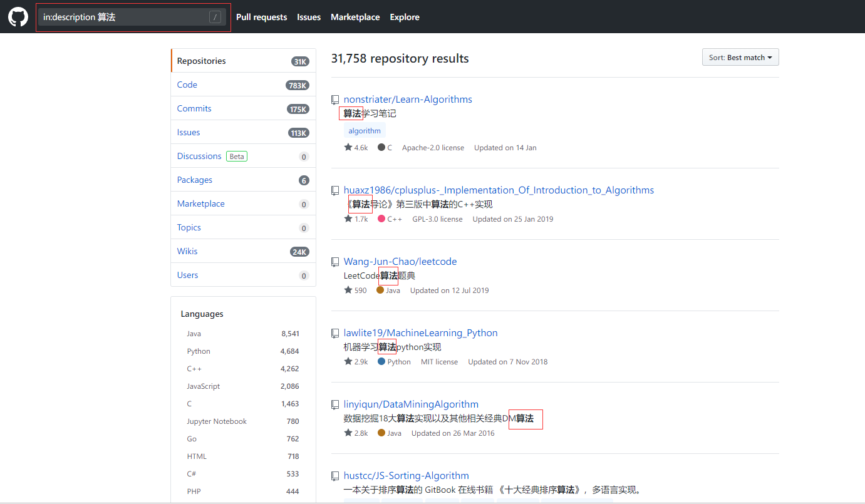Click the 2.9k star icon
The width and height of the screenshot is (865, 504).
click(x=348, y=362)
